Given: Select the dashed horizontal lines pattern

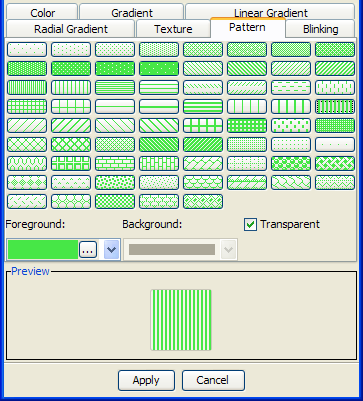Looking at the screenshot, I should pos(291,88).
